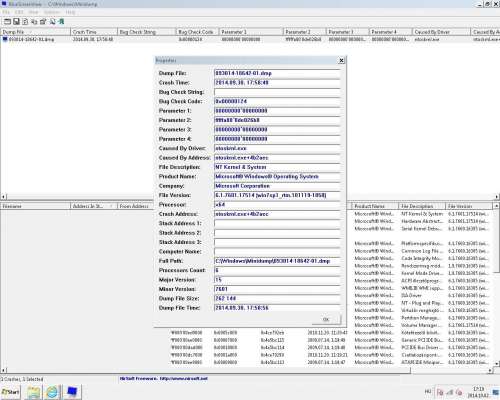Click the Full Path field in Properties
The image size is (500, 400).
click(277, 261)
